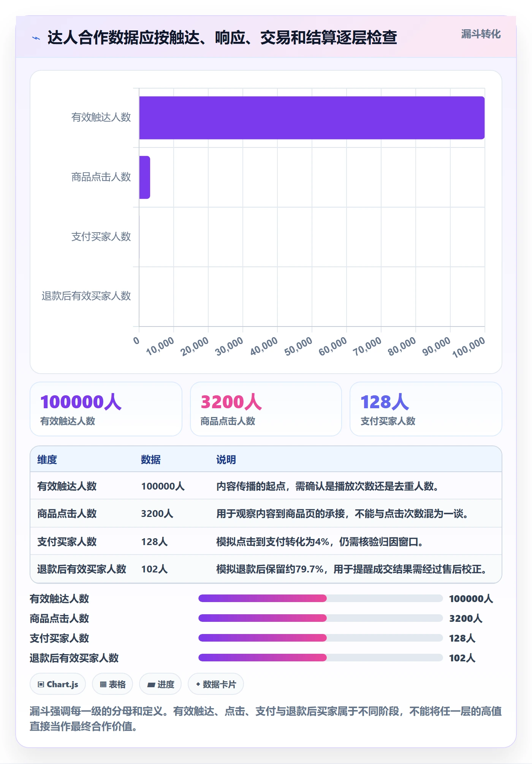Click the page title 达人合作数据

tap(222, 38)
